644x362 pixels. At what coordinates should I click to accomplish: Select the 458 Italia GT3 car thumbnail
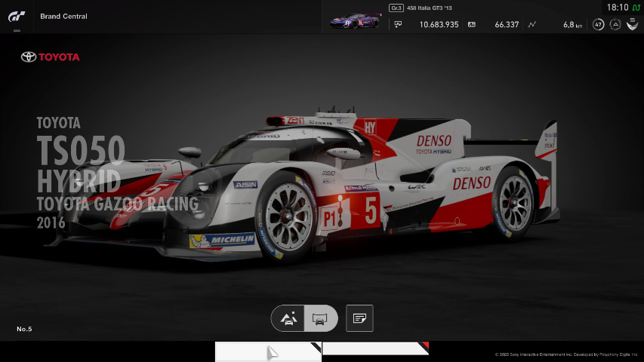pos(355,22)
